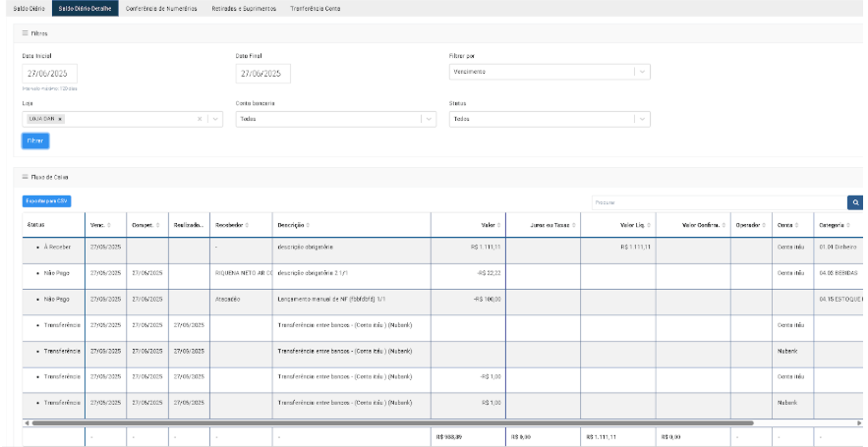Viewport: 868px width, 447px height.
Task: Click the 'Intervalo máximo' hint under Data Inicial
Action: tap(50, 88)
